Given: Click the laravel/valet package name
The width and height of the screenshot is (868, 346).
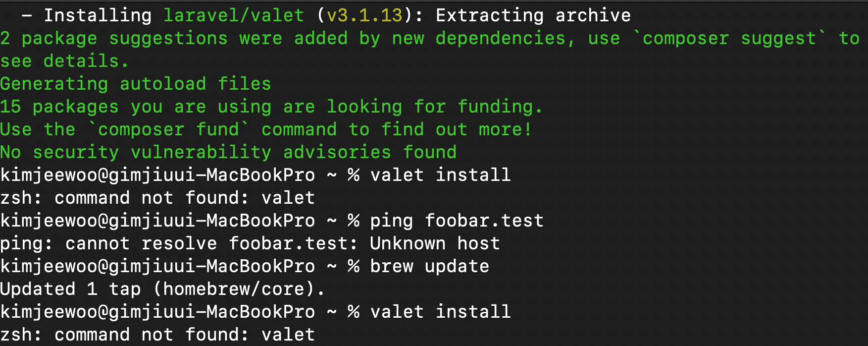Looking at the screenshot, I should 234,15.
